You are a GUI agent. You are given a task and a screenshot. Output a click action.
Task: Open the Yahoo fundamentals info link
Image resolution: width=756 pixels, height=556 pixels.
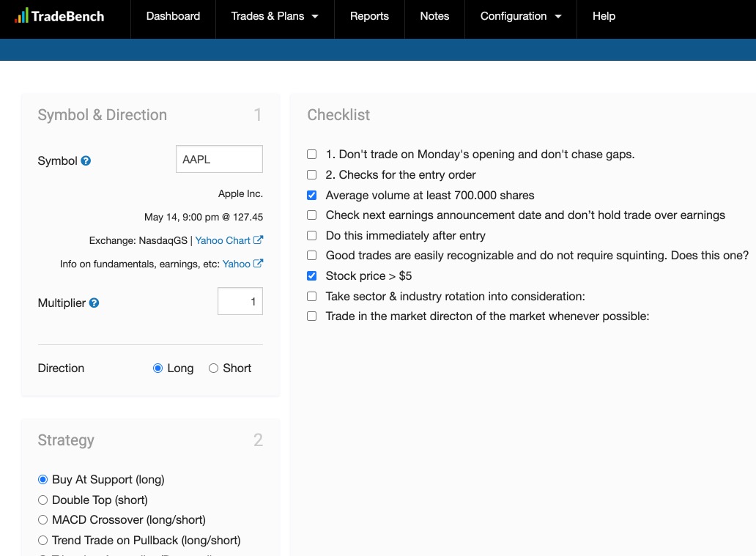click(x=236, y=264)
